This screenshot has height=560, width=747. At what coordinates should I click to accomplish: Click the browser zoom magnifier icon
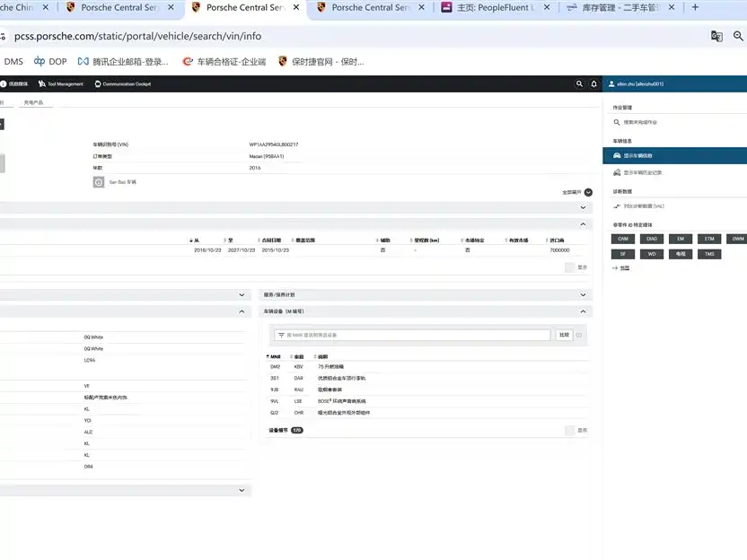(738, 36)
